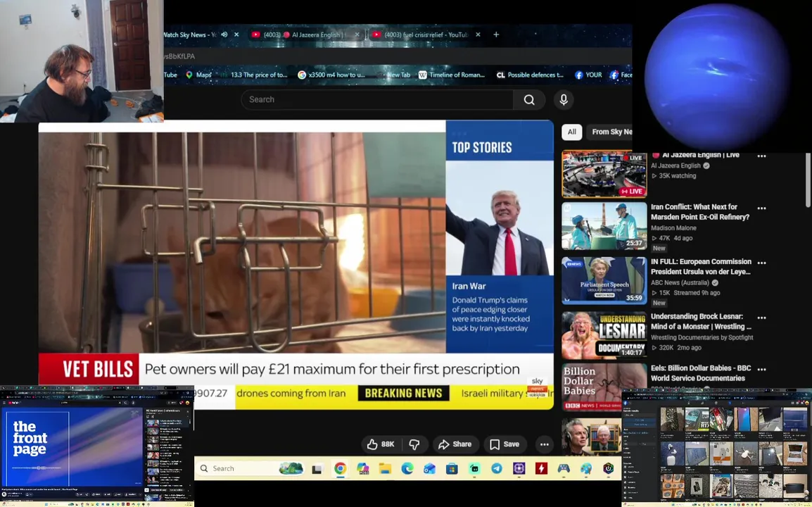Screen dimensions: 812x507
Task: Open Task View from the taskbar
Action: pos(317,469)
